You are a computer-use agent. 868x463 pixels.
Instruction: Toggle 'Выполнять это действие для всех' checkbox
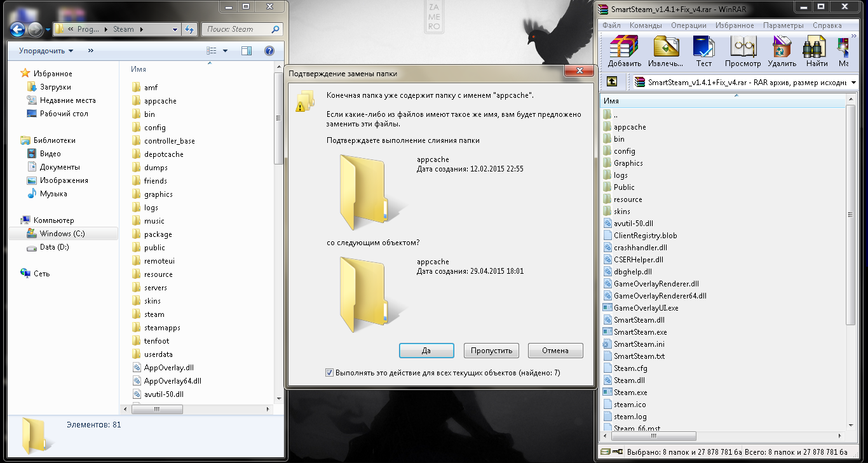(329, 373)
